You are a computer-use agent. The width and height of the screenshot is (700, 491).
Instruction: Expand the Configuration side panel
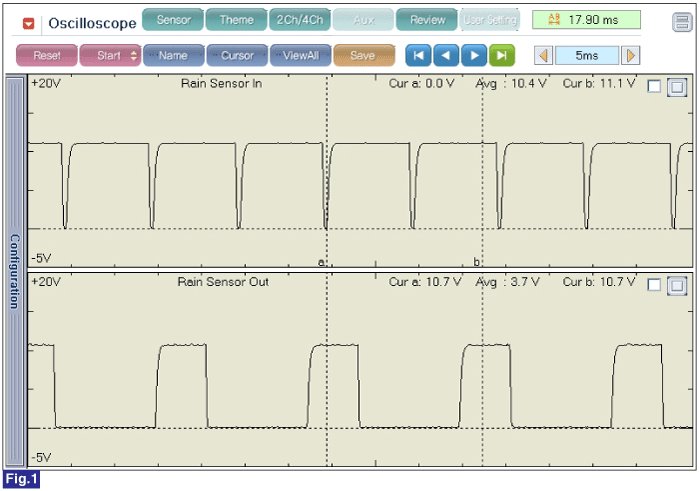point(15,271)
